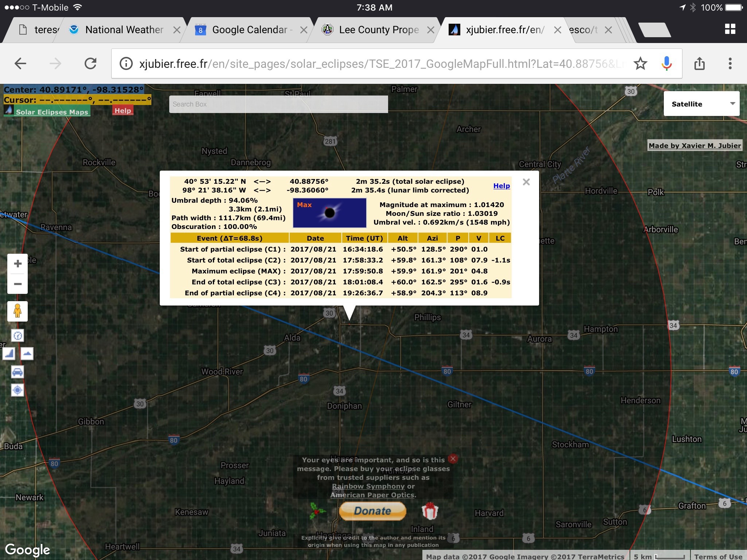Viewport: 747px width, 560px height.
Task: Tap the battery 100% indicator
Action: pos(721,8)
